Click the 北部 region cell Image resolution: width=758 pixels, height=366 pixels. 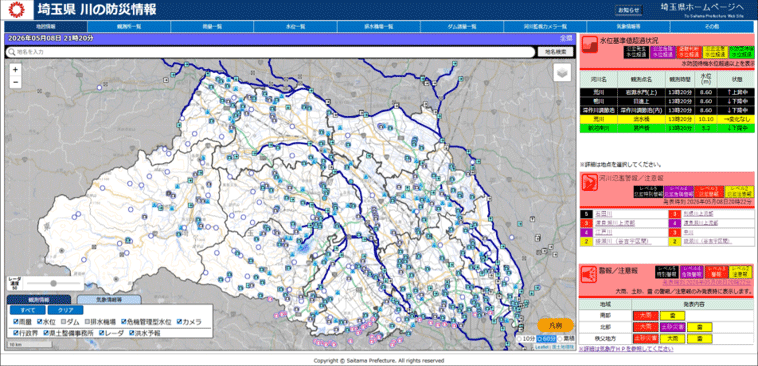point(605,327)
